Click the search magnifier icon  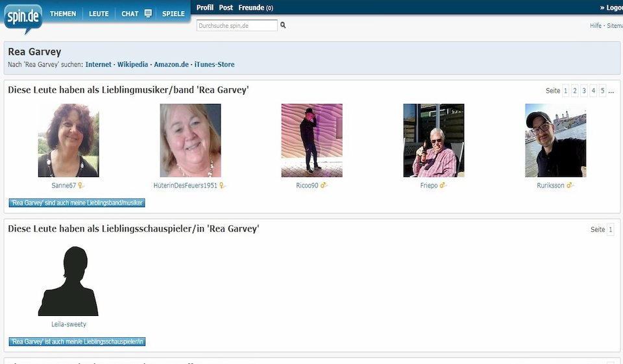[283, 25]
